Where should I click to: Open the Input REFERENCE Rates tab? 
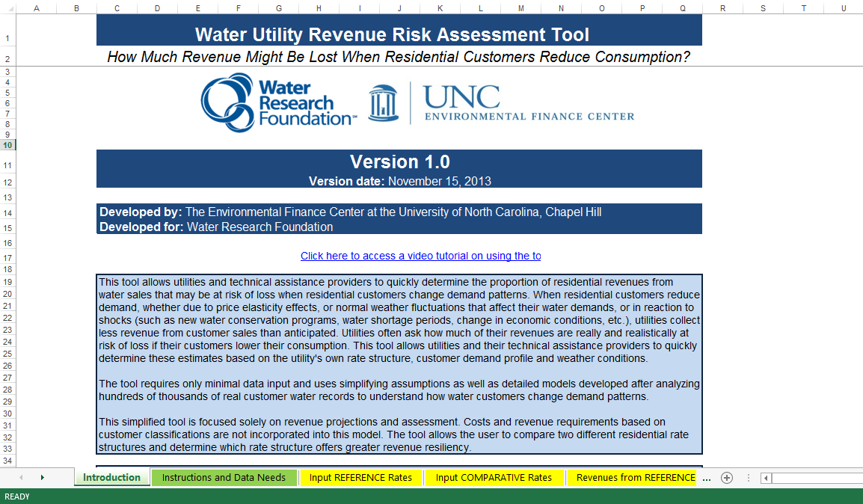[360, 478]
